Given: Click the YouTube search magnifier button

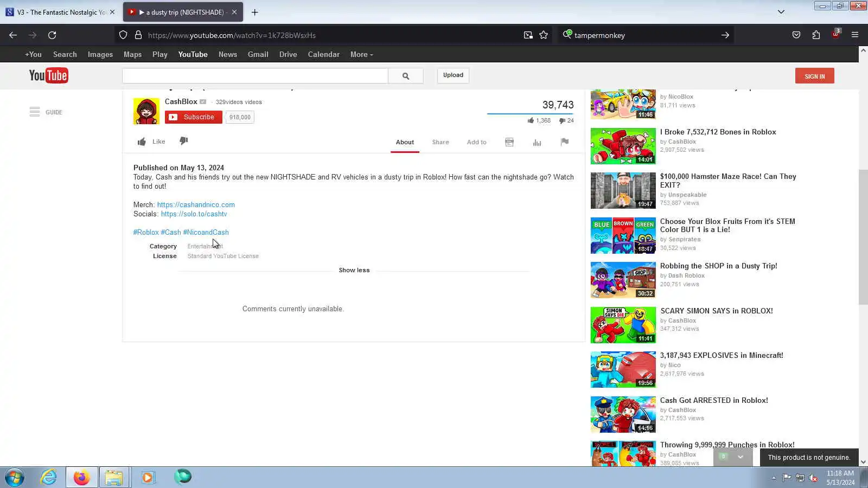Looking at the screenshot, I should coord(406,76).
